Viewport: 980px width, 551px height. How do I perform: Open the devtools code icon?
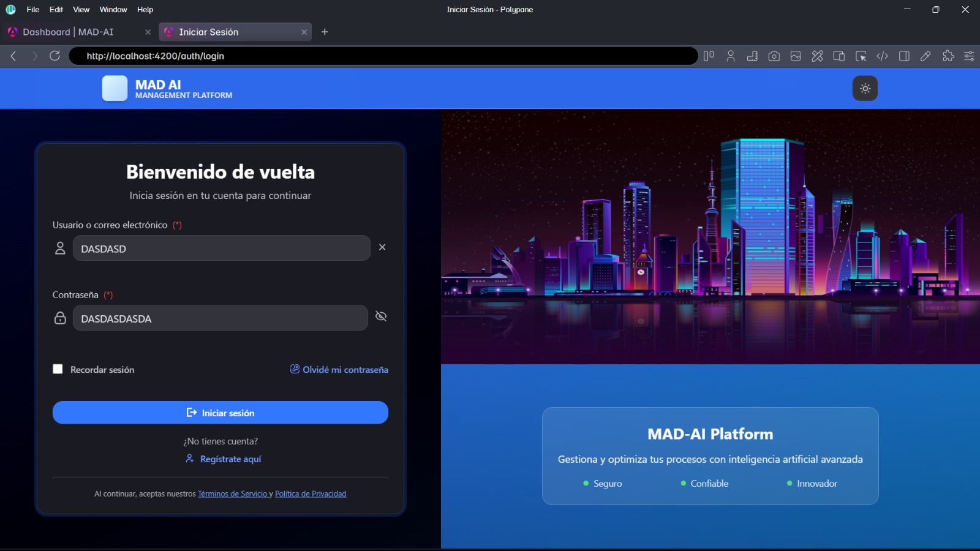pyautogui.click(x=884, y=56)
